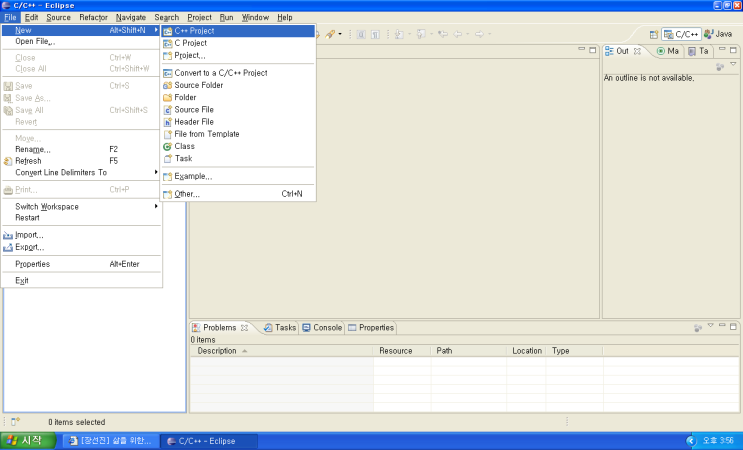
Task: Switch to the Console tab
Action: pyautogui.click(x=322, y=328)
